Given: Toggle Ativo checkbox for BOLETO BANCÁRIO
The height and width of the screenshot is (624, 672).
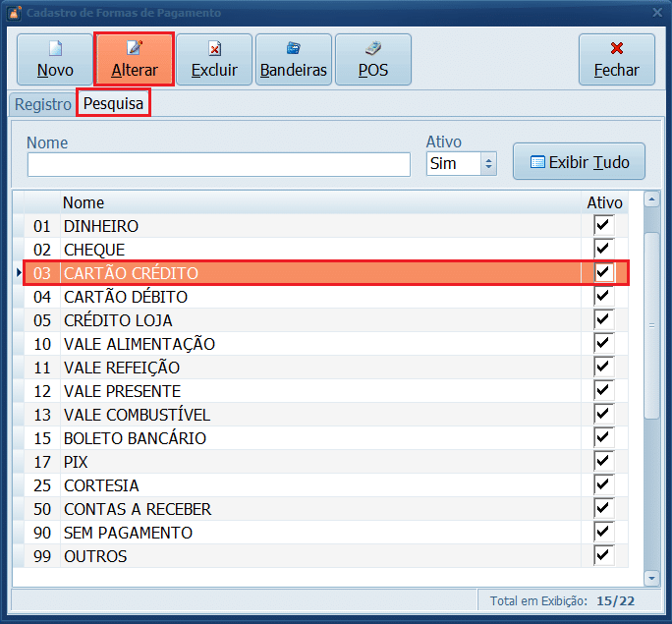Looking at the screenshot, I should pos(603,438).
